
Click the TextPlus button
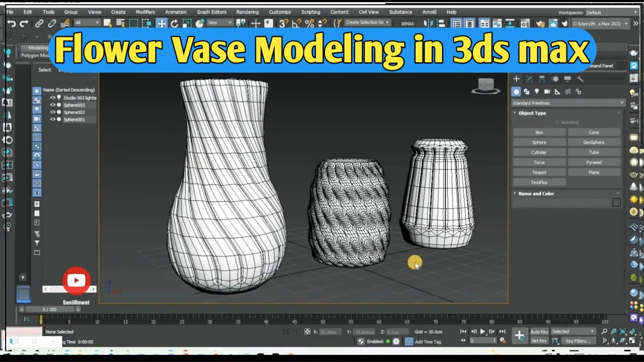539,183
